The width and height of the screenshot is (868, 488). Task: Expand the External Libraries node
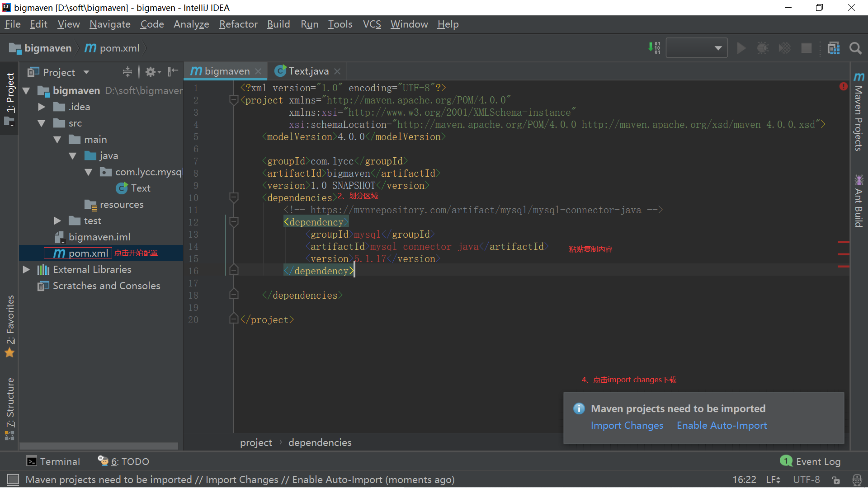26,270
